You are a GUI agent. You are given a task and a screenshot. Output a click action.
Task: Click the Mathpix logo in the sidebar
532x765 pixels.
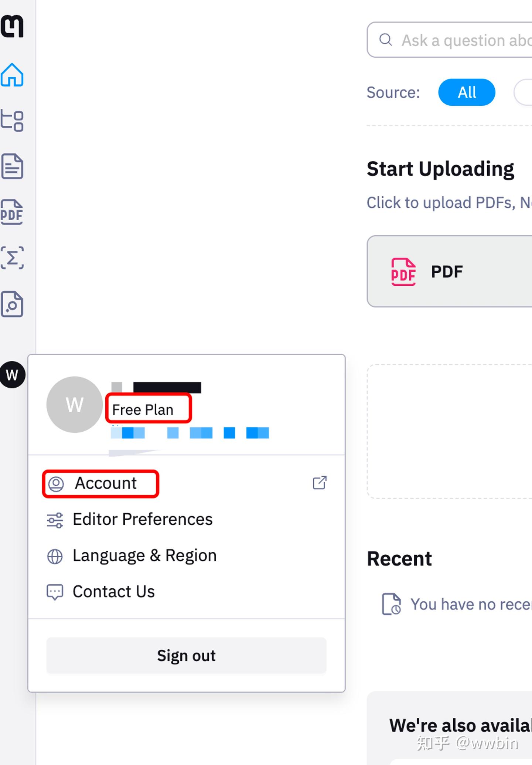tap(12, 26)
